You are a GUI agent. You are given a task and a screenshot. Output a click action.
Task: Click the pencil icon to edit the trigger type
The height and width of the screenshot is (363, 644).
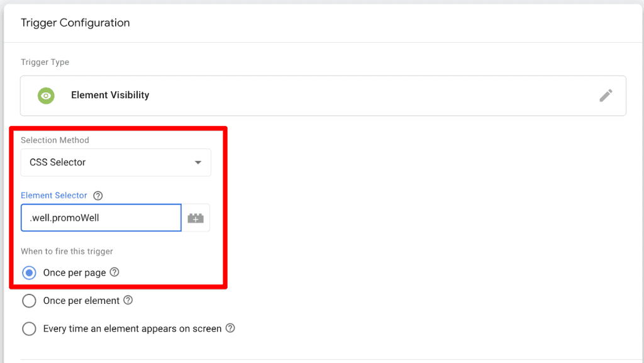[606, 95]
